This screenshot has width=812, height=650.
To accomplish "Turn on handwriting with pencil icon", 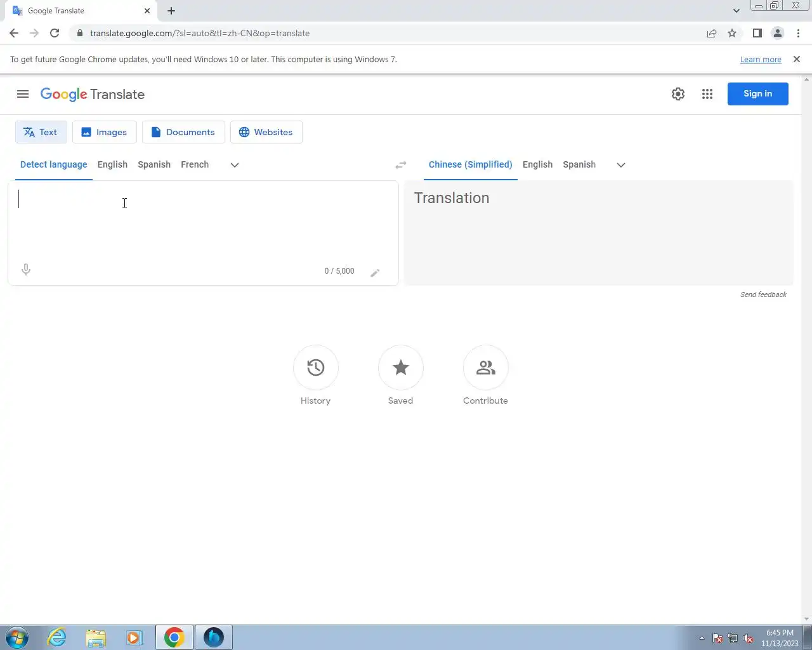I will (375, 272).
